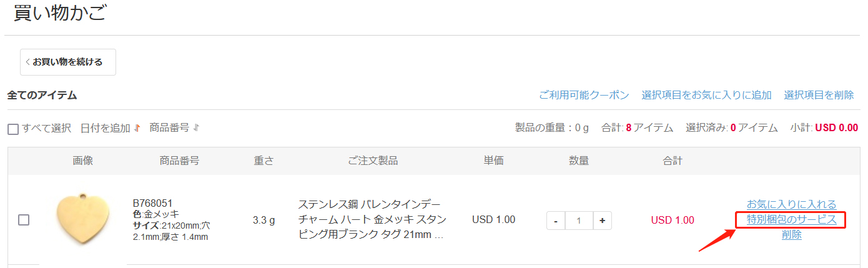The image size is (868, 268).
Task: Increase quantity with the plus button
Action: [x=602, y=221]
